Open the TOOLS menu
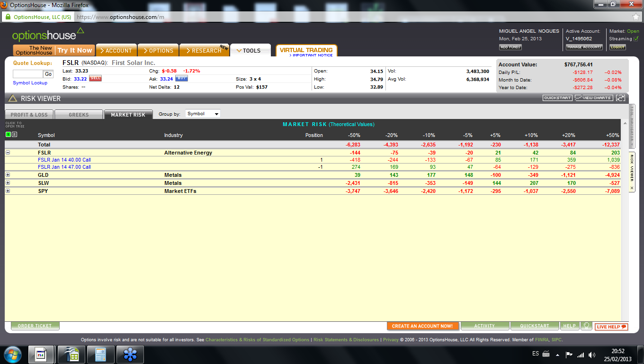 point(250,51)
